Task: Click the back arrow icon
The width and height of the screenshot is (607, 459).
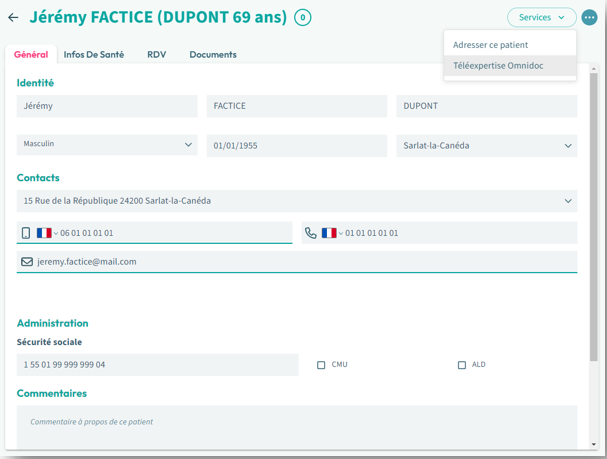Action: pyautogui.click(x=13, y=18)
